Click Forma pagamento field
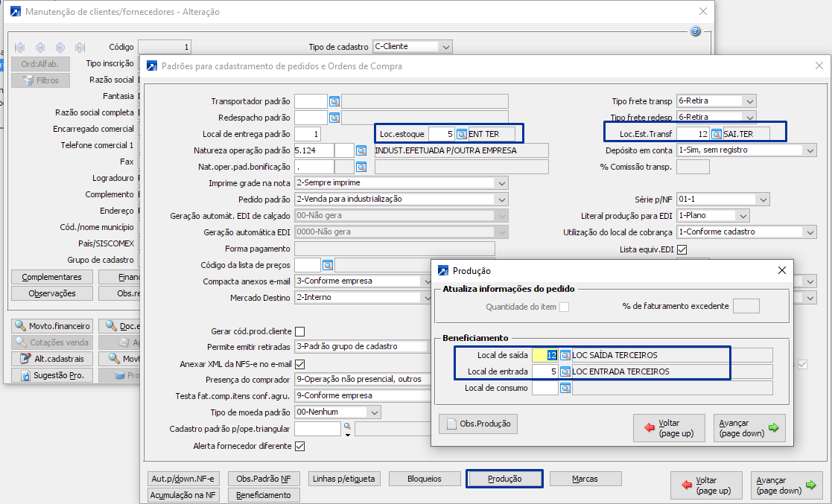Viewport: 832px width, 504px height. [x=394, y=249]
